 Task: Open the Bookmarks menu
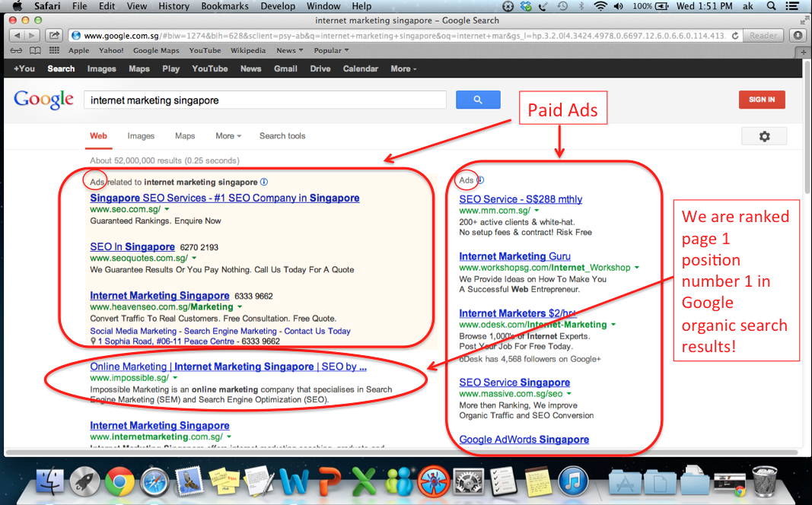pyautogui.click(x=224, y=6)
